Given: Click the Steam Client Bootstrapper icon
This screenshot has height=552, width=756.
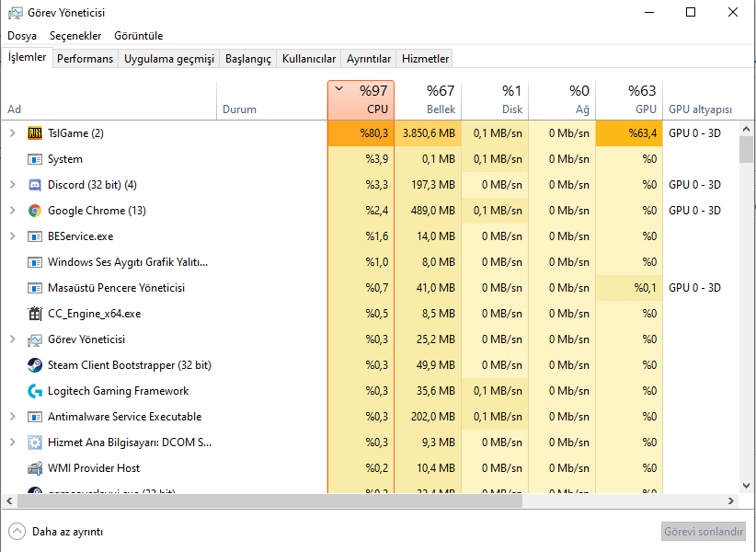Looking at the screenshot, I should (x=35, y=365).
